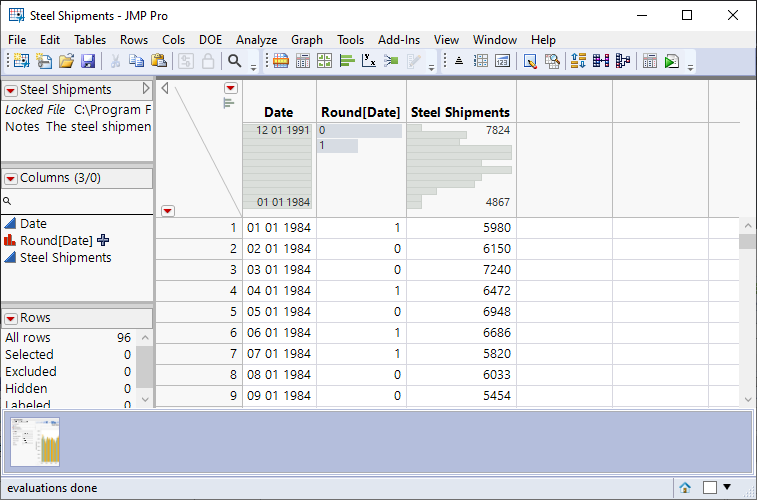
Task: Click the New Script toolbar icon
Action: tap(44, 61)
